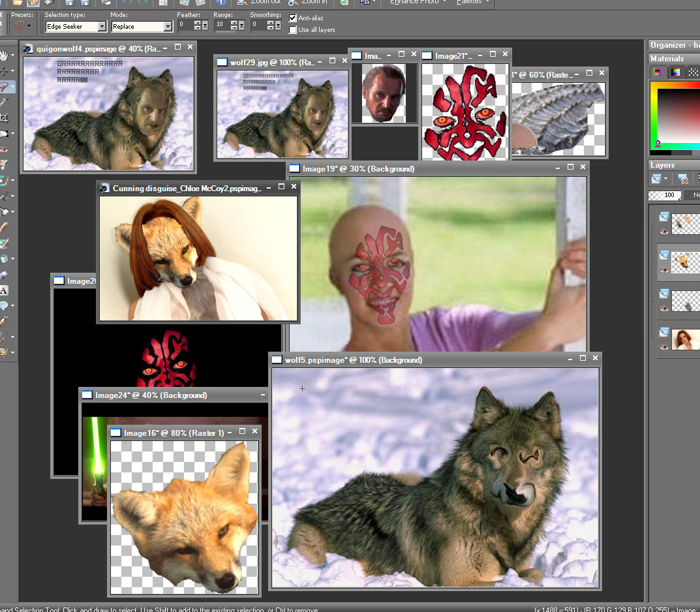This screenshot has width=700, height=612.
Task: Open the new layer type dropdown arrow
Action: click(x=665, y=179)
